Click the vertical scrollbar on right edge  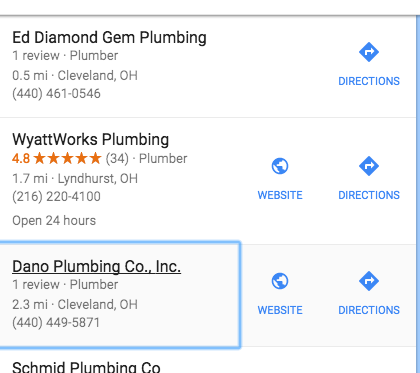[418, 193]
